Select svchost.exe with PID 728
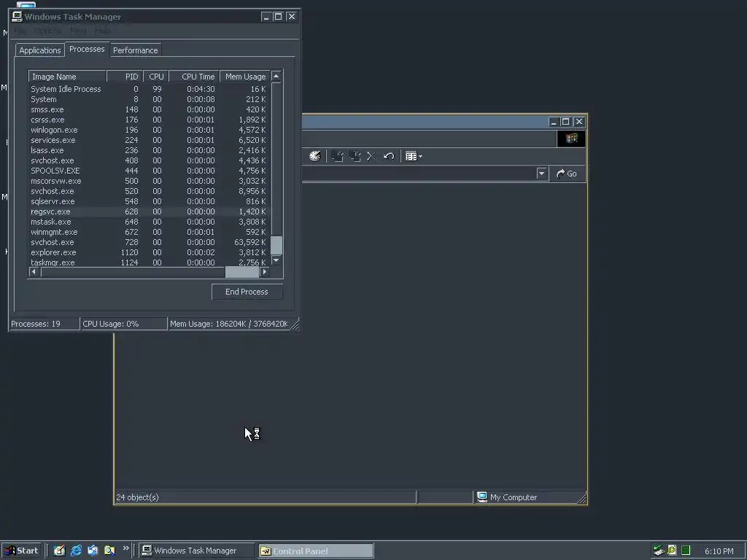This screenshot has width=747, height=560. (149, 242)
